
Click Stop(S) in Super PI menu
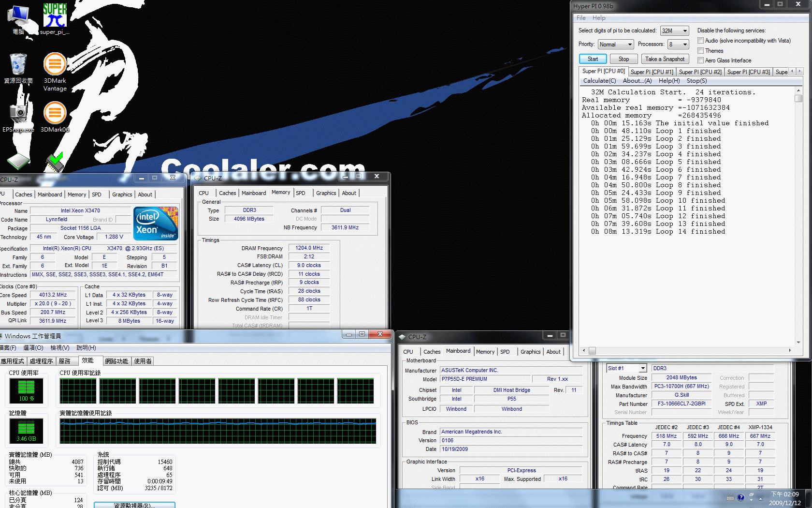point(696,81)
